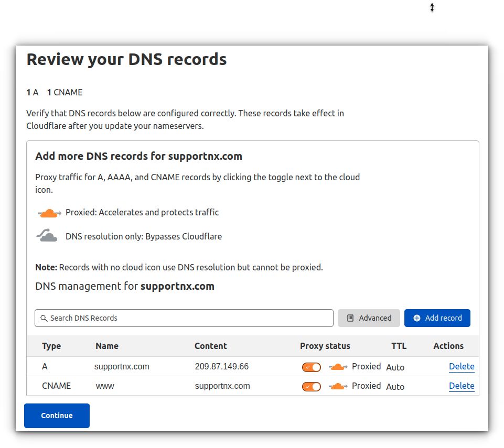Click the clipboard icon inside the Advanced button
Viewport: 504px width, 448px height.
(350, 318)
